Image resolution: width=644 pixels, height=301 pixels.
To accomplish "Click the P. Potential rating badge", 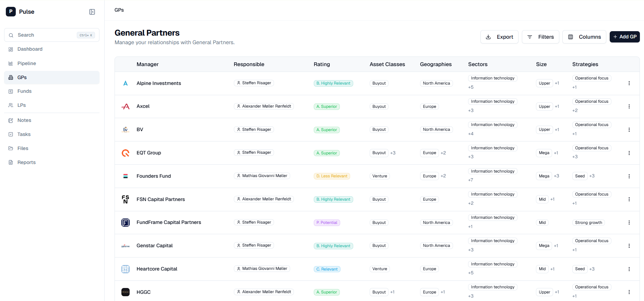I will [327, 223].
